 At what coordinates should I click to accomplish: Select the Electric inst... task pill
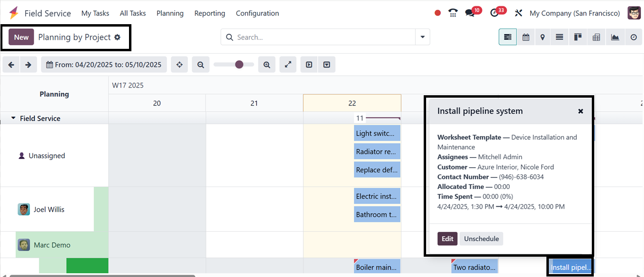377,196
